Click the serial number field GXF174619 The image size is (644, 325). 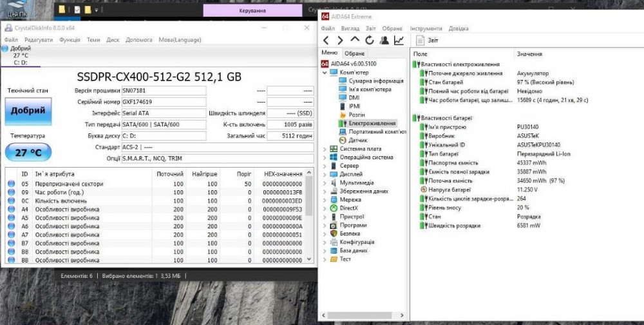164,102
